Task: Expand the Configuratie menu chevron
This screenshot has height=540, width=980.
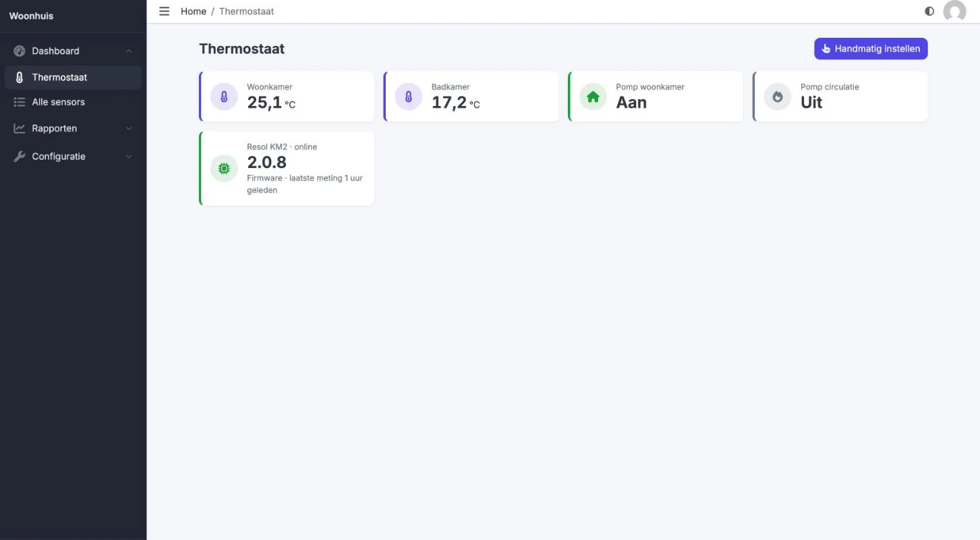Action: [x=129, y=157]
